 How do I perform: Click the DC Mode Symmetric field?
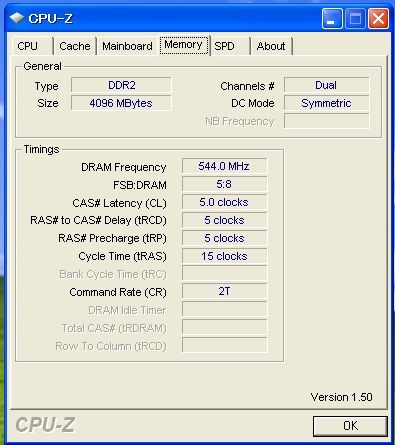[326, 103]
